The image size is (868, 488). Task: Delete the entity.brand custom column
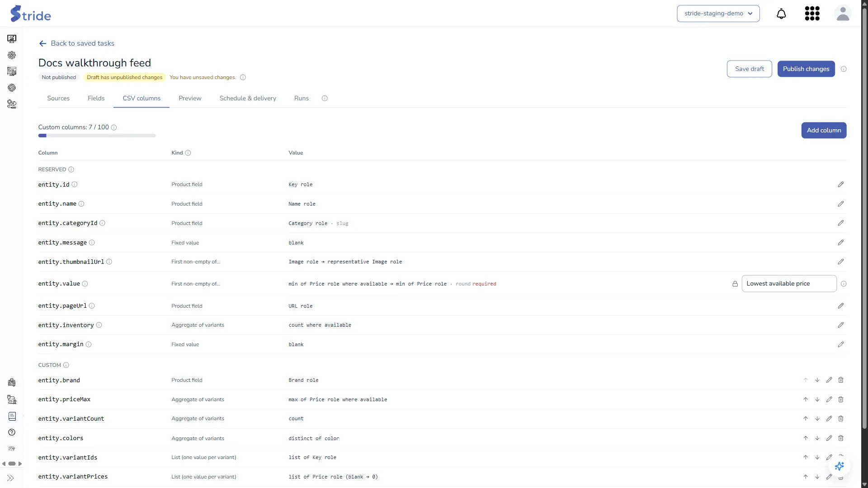(x=840, y=380)
